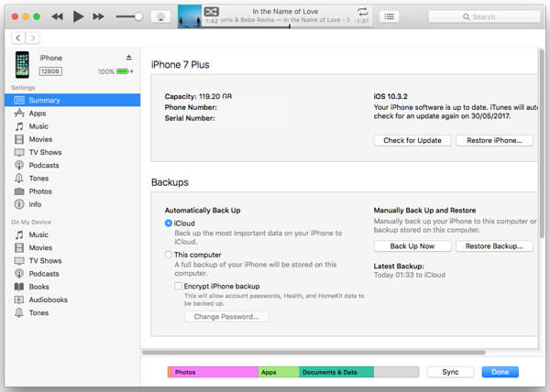The height and width of the screenshot is (392, 550).
Task: Click the album artwork thumbnail
Action: coord(190,16)
